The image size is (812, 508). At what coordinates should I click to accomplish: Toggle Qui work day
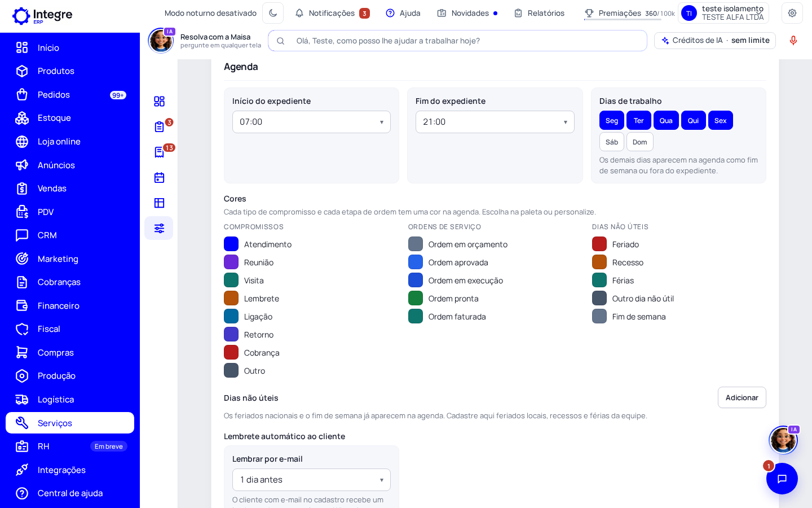coord(694,121)
